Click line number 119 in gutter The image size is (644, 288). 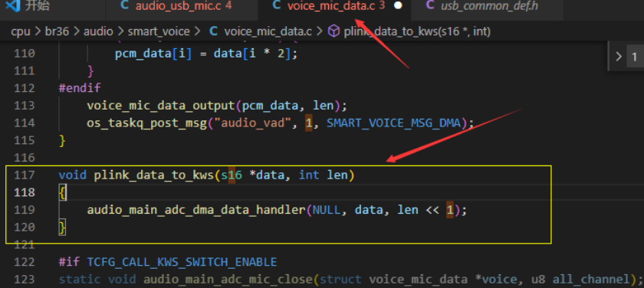[x=25, y=210]
